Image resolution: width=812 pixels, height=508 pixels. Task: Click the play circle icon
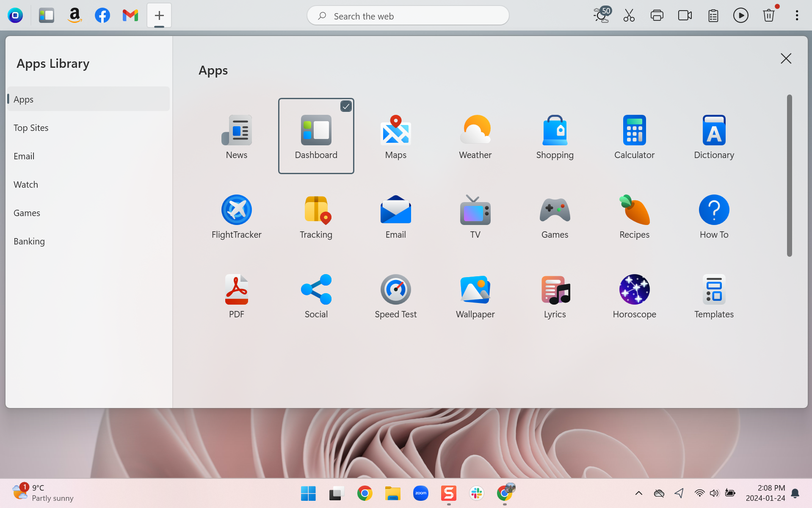[x=741, y=16]
